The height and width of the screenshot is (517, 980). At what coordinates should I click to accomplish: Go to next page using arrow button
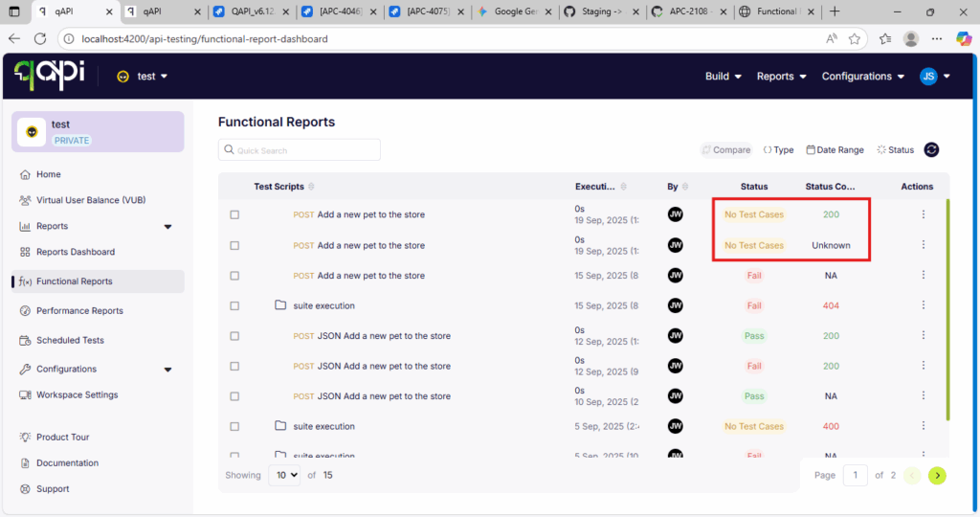tap(937, 475)
